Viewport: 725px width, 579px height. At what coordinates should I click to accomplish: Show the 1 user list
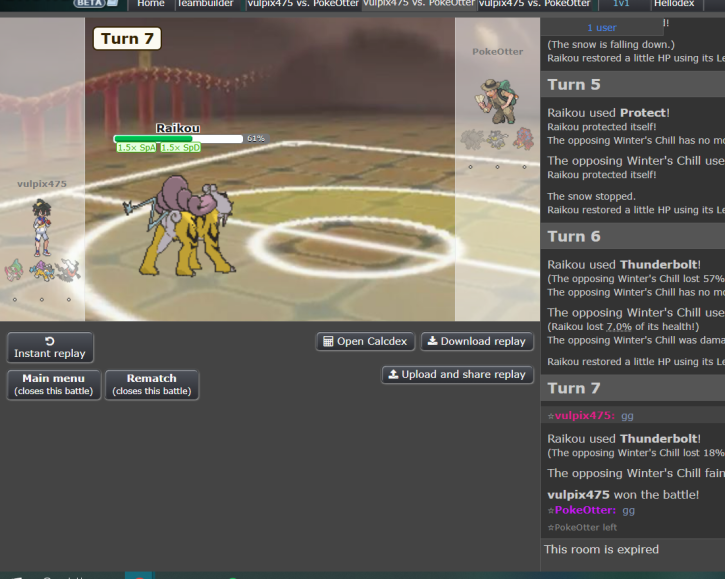[602, 27]
